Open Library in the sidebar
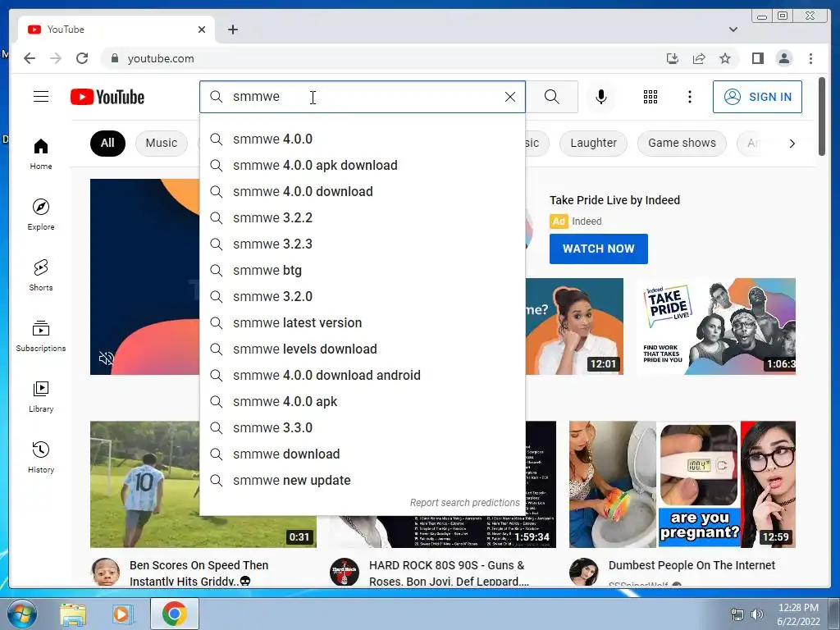Viewport: 840px width, 630px height. point(41,396)
